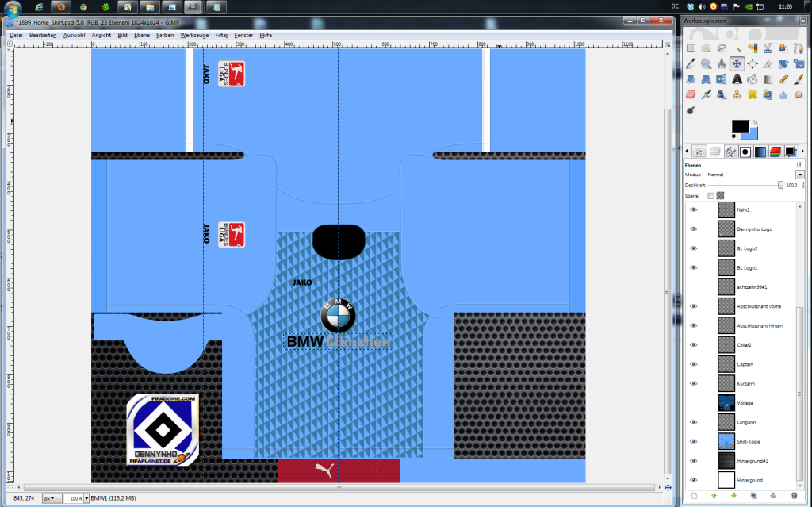This screenshot has height=507, width=812.
Task: Click the black foreground color swatch
Action: click(740, 125)
